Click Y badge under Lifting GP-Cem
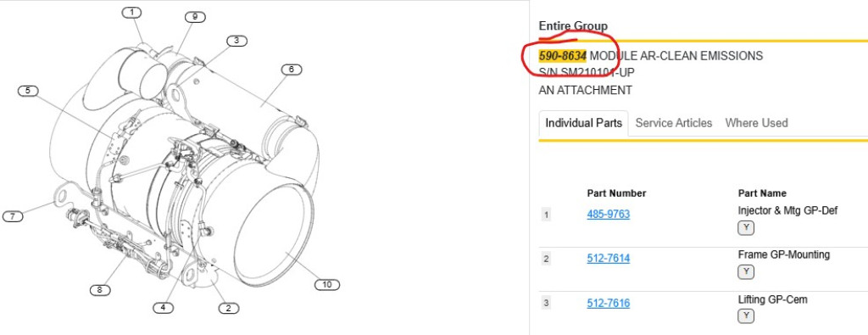 (x=746, y=316)
